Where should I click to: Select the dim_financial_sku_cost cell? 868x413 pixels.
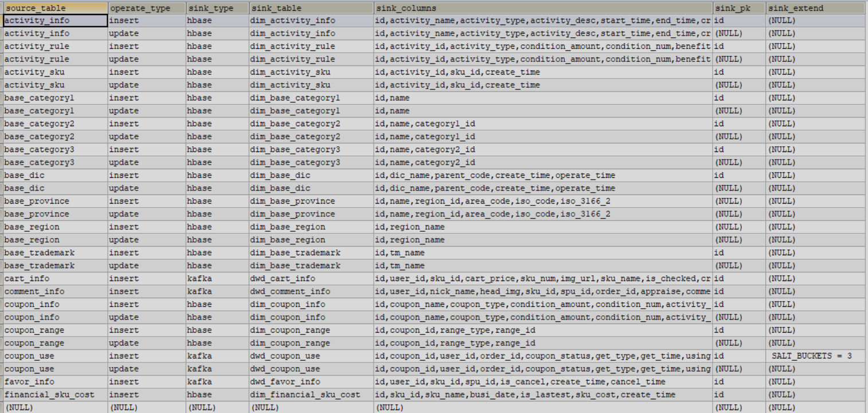coord(305,395)
